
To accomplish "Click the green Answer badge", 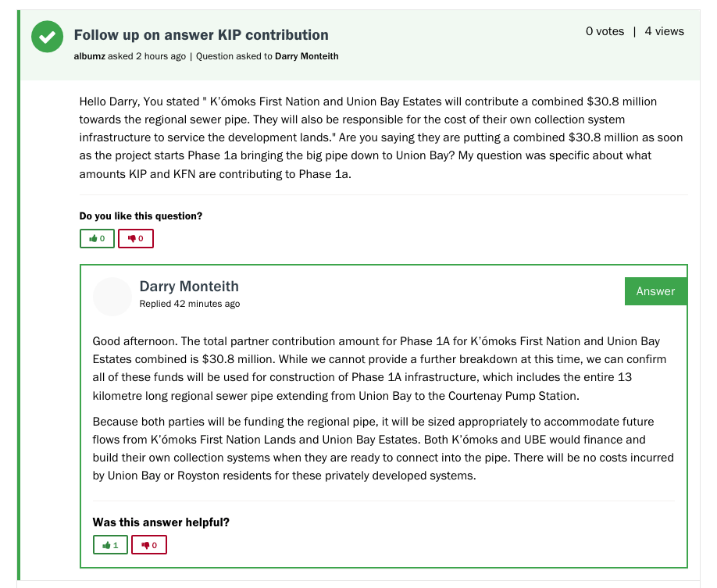I will click(655, 291).
